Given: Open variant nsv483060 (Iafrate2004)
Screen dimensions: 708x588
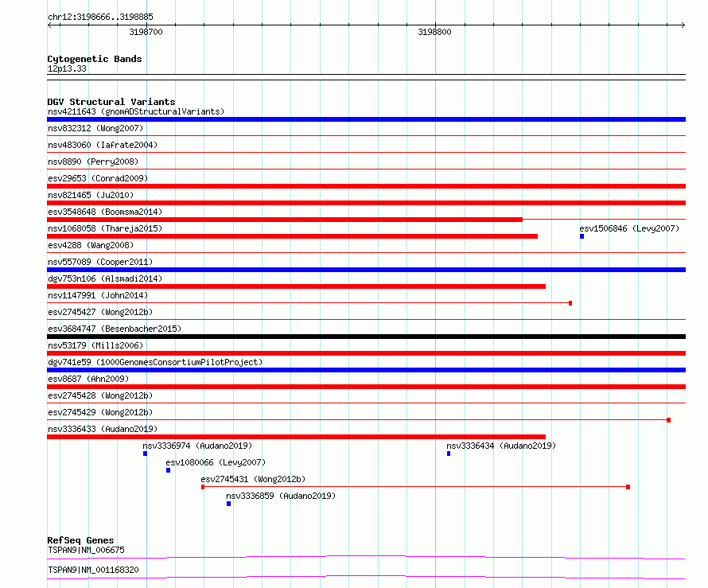Looking at the screenshot, I should tap(103, 145).
